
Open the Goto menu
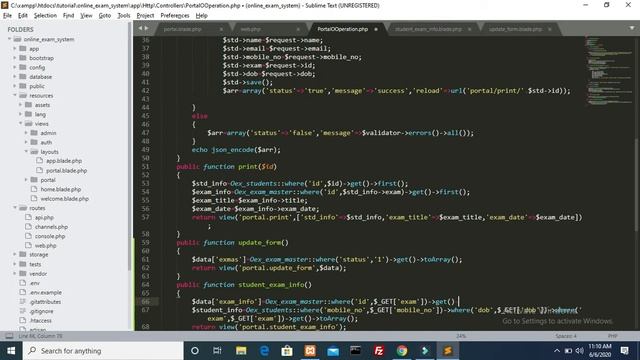tap(104, 16)
